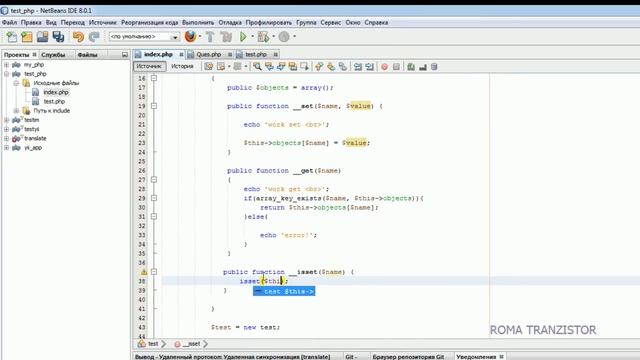Toggle Highlight Search icon in editor toolbar
The image size is (640, 360).
point(293,67)
